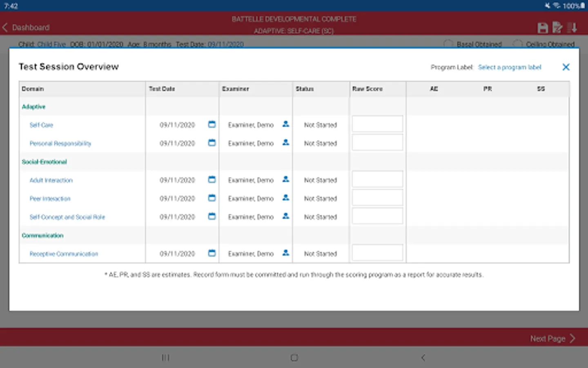Viewport: 588px width, 368px height.
Task: Focus Raw Score field for Self-Care
Action: point(377,124)
